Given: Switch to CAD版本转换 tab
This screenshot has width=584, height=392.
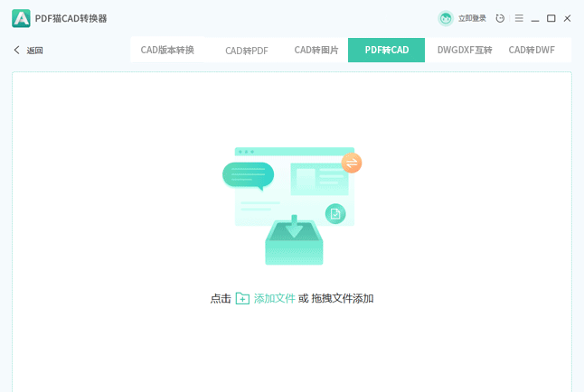Looking at the screenshot, I should [x=167, y=51].
